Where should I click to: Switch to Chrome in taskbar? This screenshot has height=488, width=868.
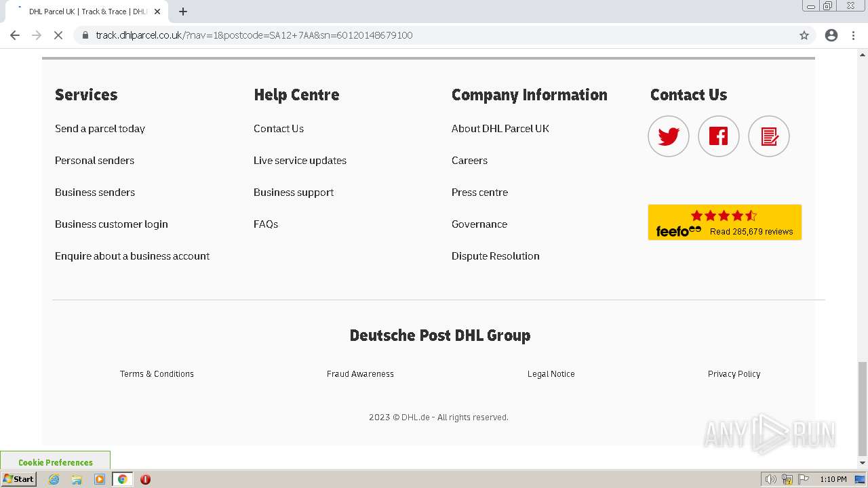[x=123, y=479]
